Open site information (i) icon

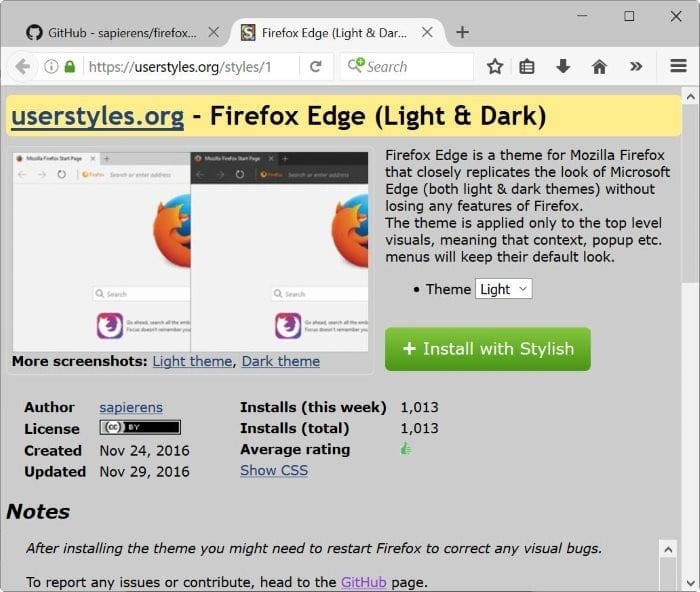click(x=51, y=67)
